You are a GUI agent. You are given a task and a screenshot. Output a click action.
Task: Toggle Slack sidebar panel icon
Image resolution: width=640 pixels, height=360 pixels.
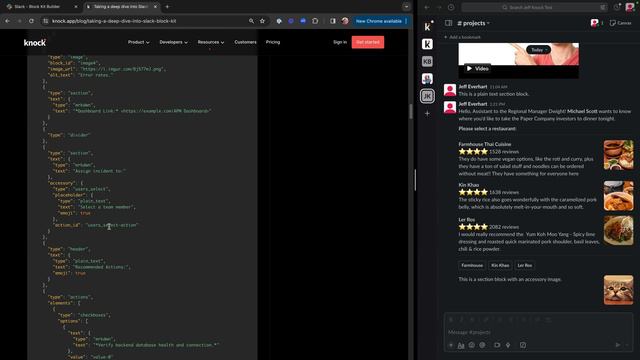(x=449, y=23)
